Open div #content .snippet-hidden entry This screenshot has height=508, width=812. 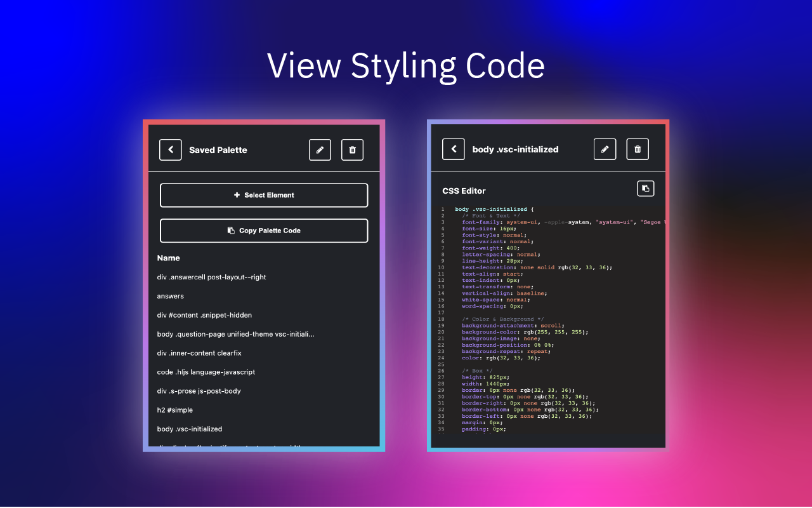click(204, 315)
